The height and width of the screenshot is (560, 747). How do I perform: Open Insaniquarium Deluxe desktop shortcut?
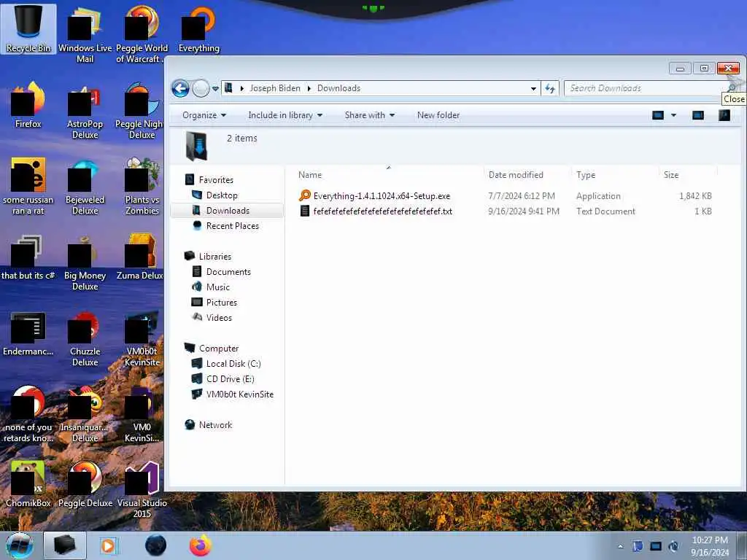click(x=85, y=414)
